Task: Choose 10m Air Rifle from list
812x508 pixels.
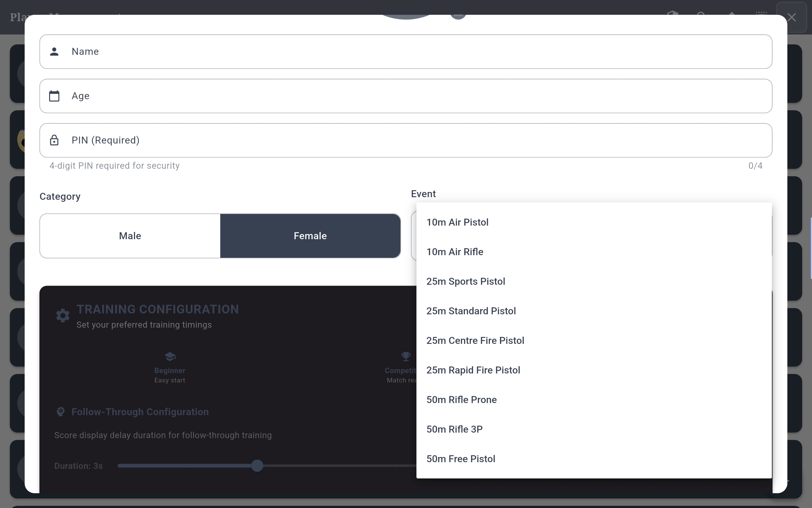Action: (454, 252)
